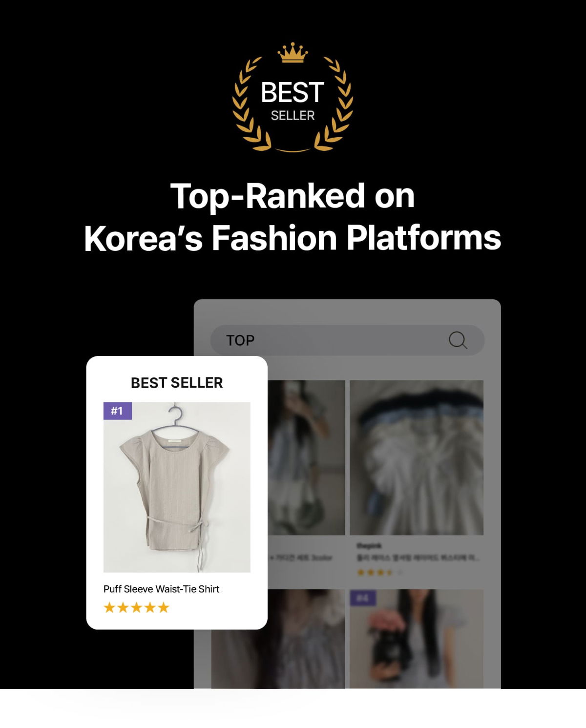Click the purple #1 rank badge
The height and width of the screenshot is (728, 586).
117,411
